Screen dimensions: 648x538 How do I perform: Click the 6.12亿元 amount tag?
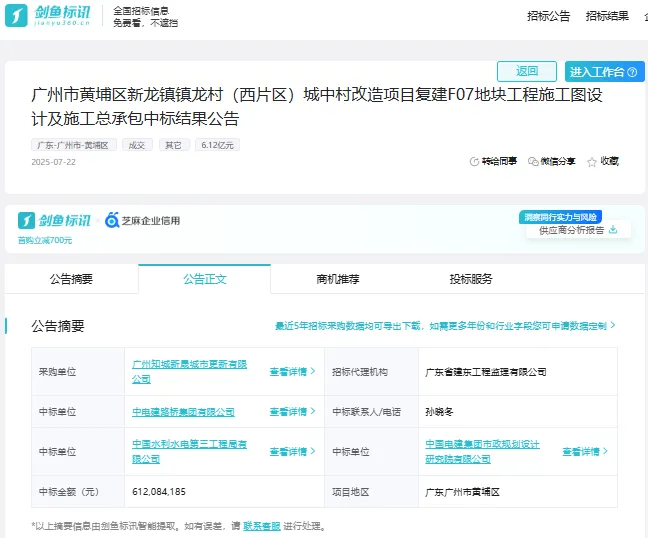click(218, 145)
